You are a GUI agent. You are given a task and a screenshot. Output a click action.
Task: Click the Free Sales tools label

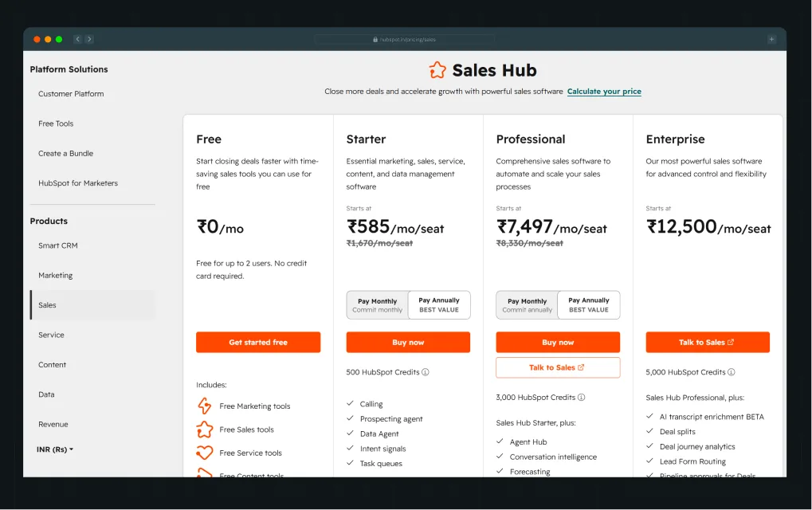click(246, 430)
